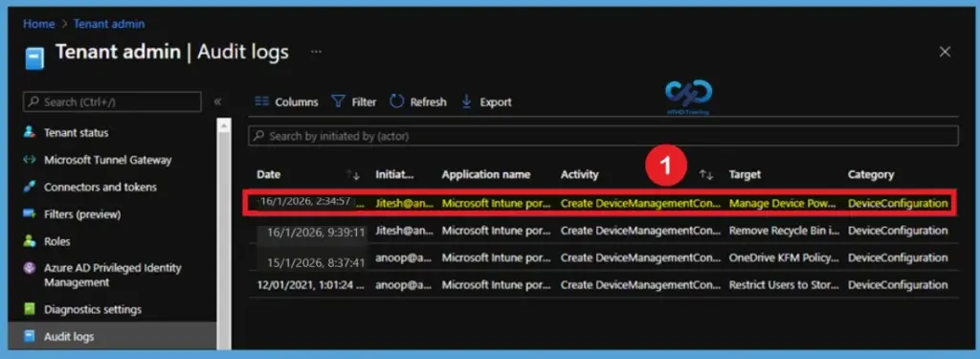This screenshot has width=980, height=359.
Task: Click the Export button label
Action: pos(496,101)
